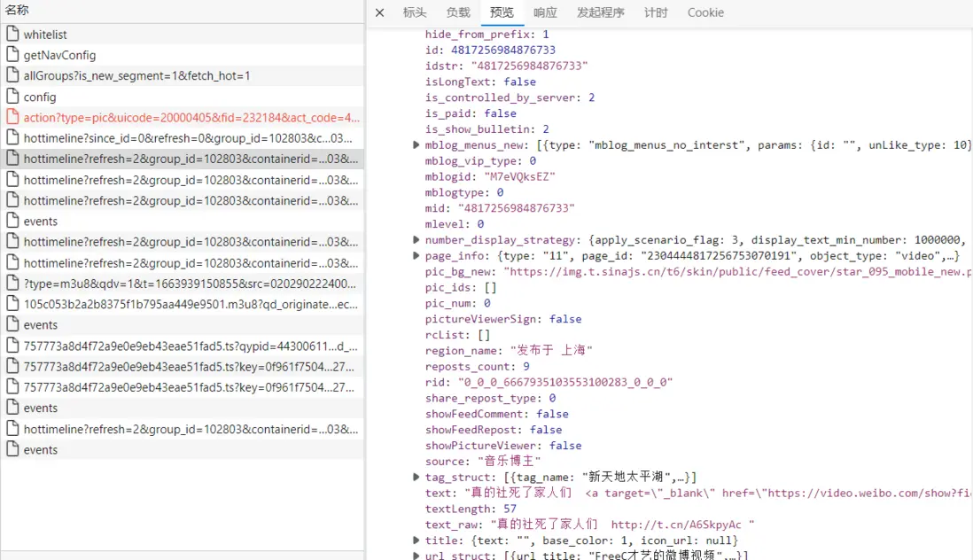The width and height of the screenshot is (973, 560).
Task: Click the file icon beside config
Action: pos(12,96)
